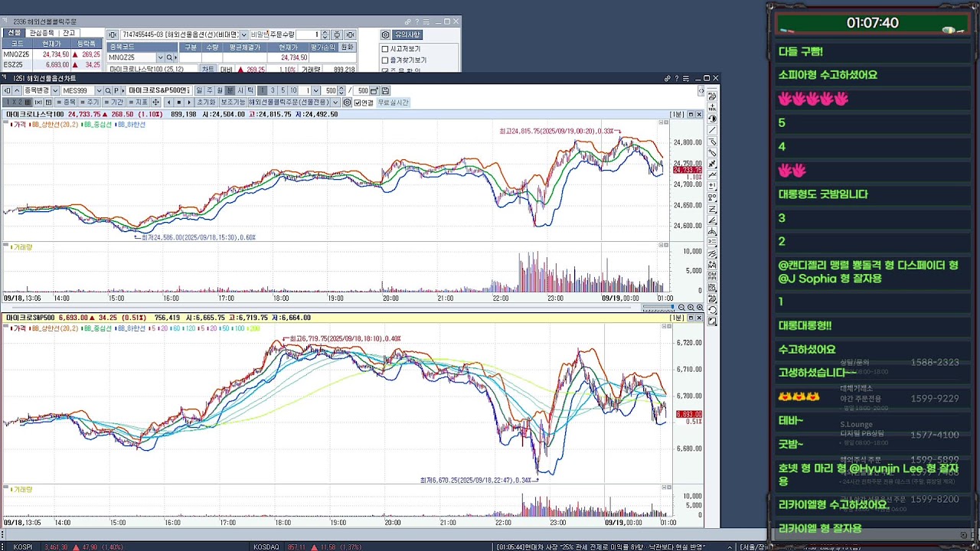Select the 틱 (tick) period toggle
Viewport: 980px width, 551px height.
(x=250, y=90)
